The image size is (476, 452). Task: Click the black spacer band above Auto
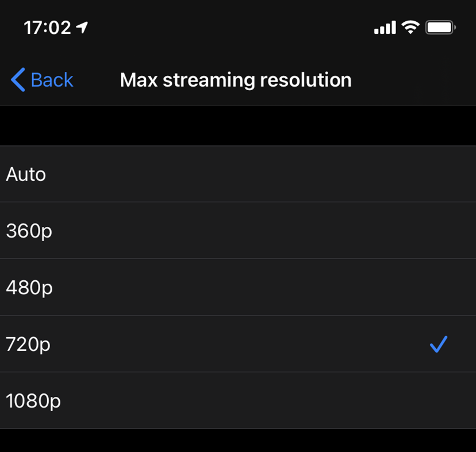click(x=238, y=126)
